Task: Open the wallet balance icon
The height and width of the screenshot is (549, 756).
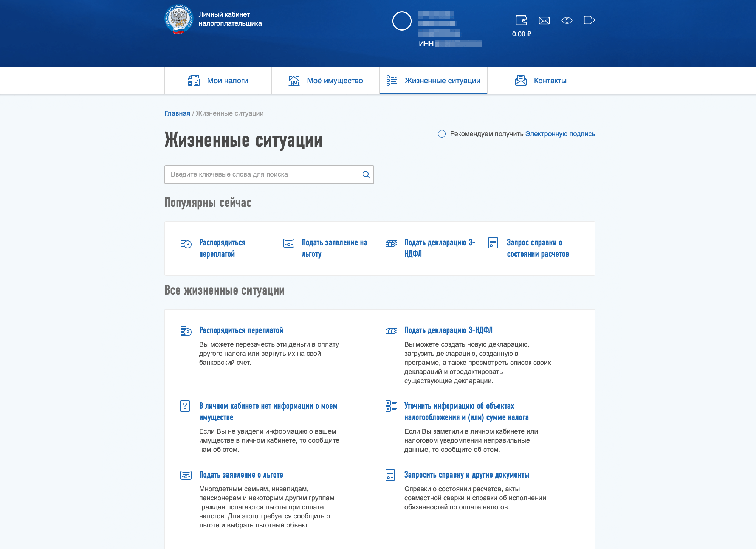Action: click(x=522, y=20)
